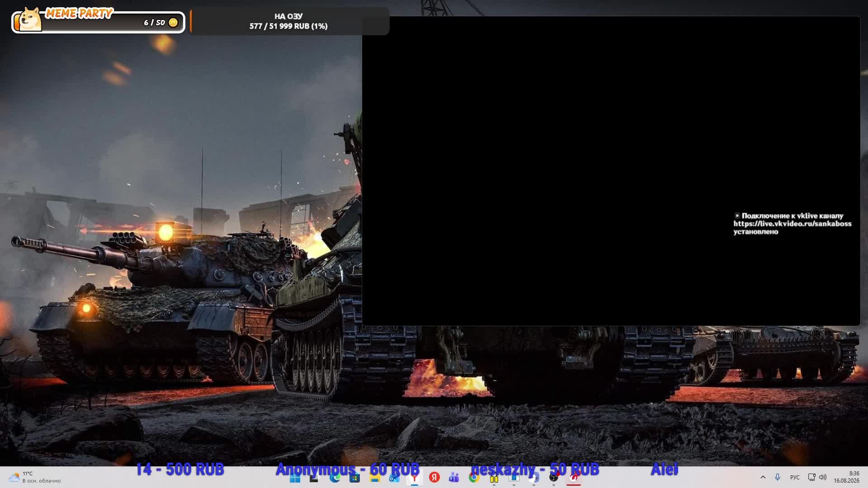The image size is (868, 488).
Task: Open the Windows Start menu
Action: [295, 478]
